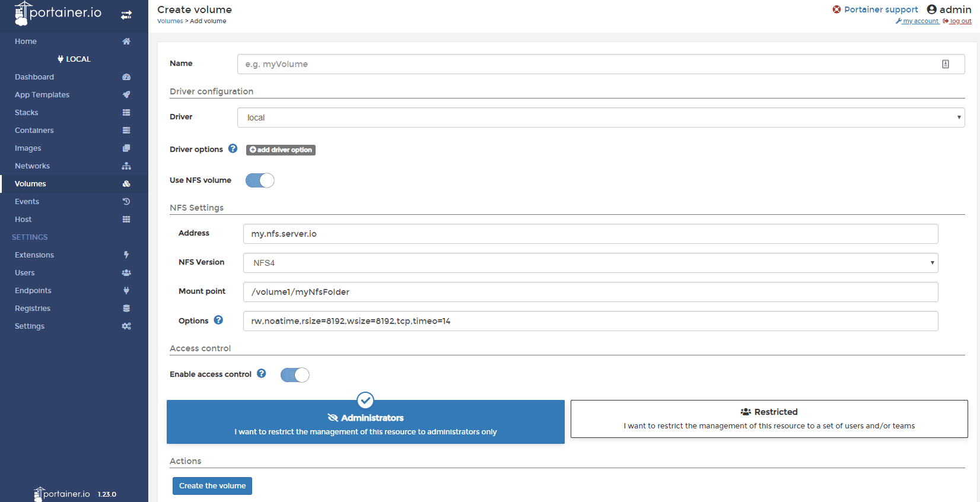Viewport: 980px width, 502px height.
Task: Open Users in the sidebar
Action: click(25, 273)
